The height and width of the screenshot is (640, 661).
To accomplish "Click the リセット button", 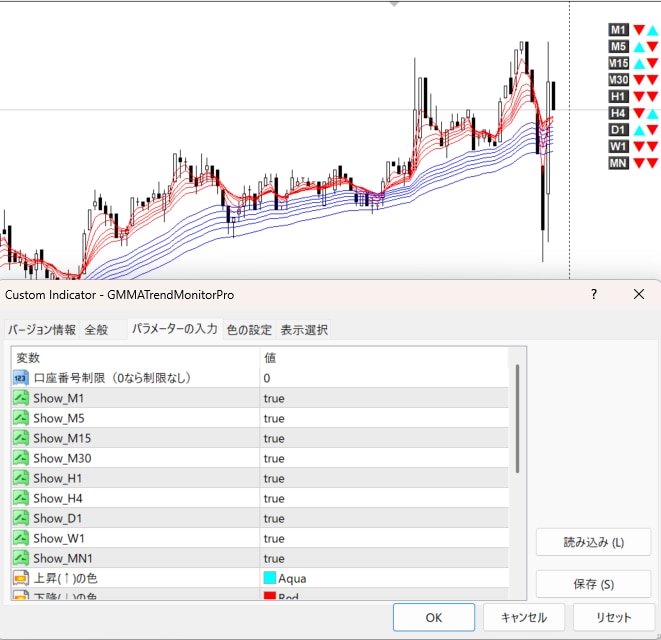I will pos(613,617).
